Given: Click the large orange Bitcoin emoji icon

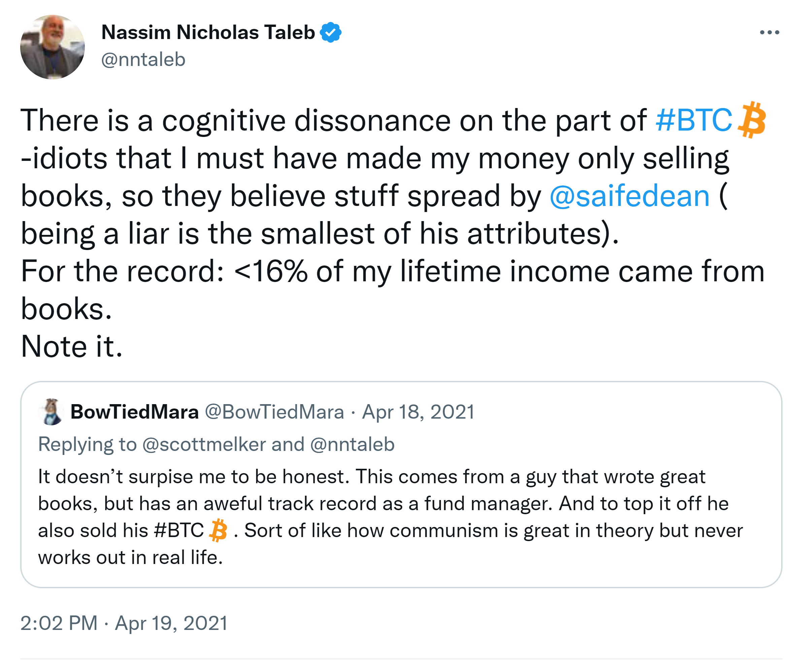Looking at the screenshot, I should [x=752, y=119].
